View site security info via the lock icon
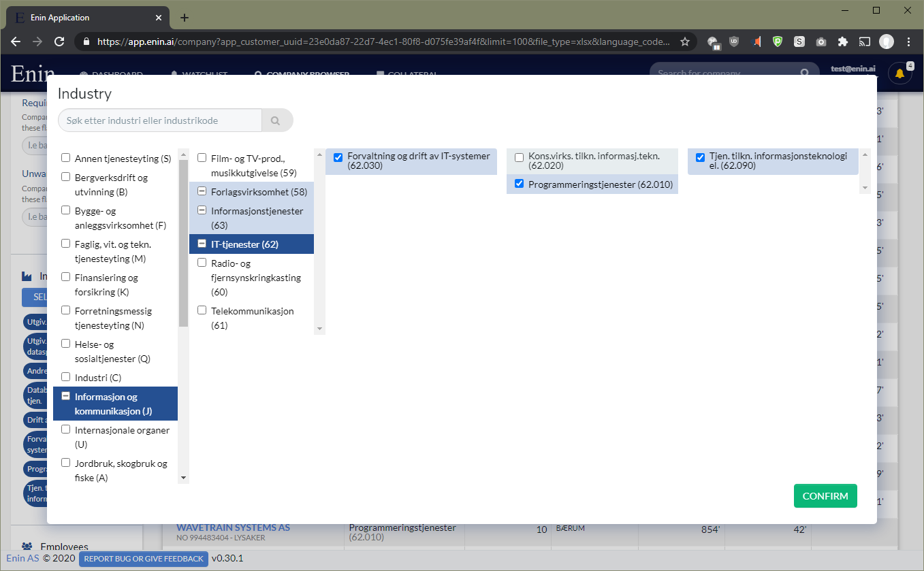 tap(86, 42)
